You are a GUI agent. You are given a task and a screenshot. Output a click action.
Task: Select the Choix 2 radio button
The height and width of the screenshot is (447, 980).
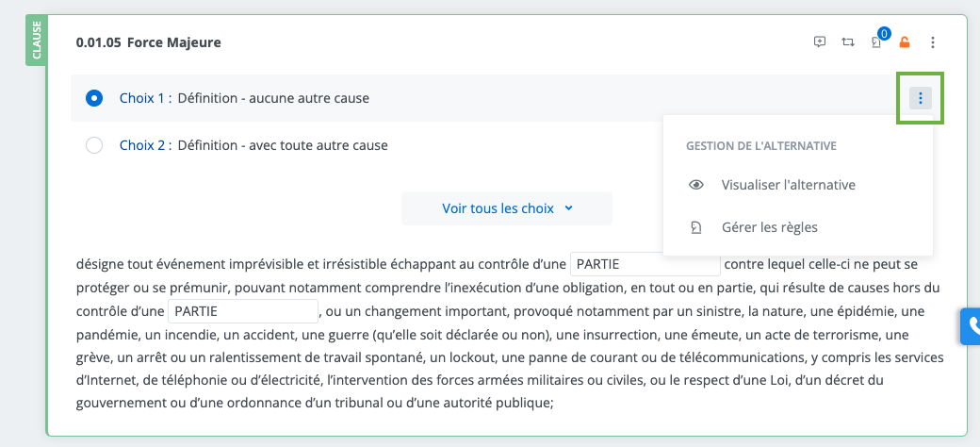(x=94, y=145)
